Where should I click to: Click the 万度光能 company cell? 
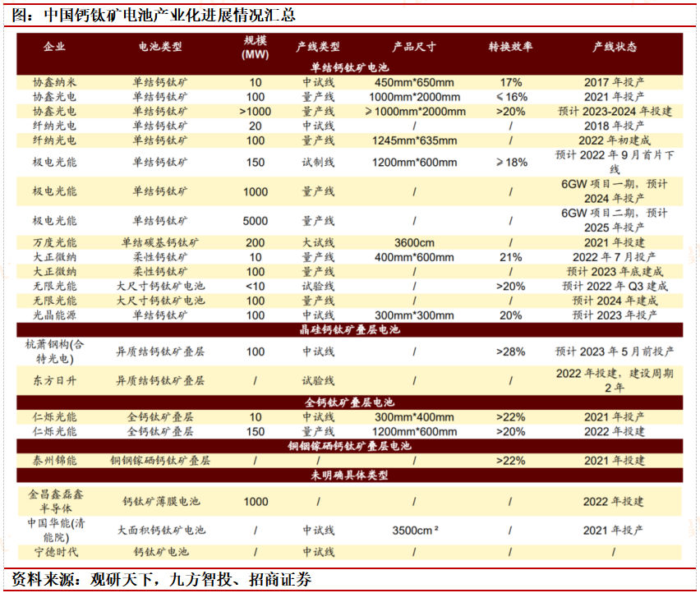coord(54,243)
